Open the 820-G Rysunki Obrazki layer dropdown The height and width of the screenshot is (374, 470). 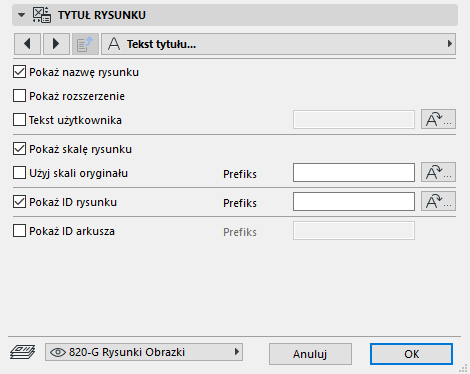[x=144, y=352]
